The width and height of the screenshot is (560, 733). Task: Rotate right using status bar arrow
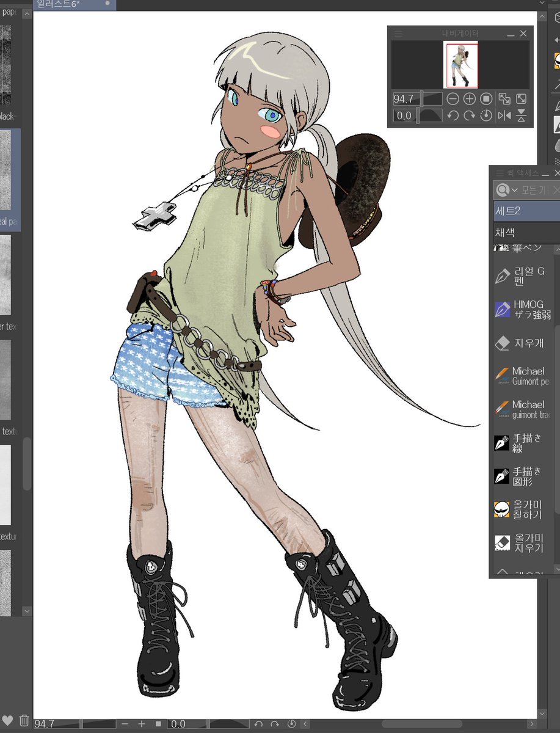coord(275,724)
